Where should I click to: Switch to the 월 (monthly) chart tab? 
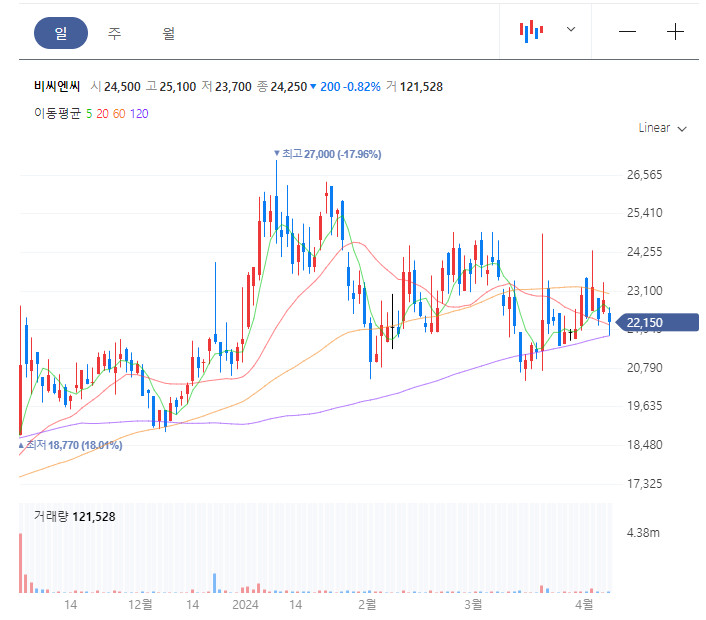(168, 33)
